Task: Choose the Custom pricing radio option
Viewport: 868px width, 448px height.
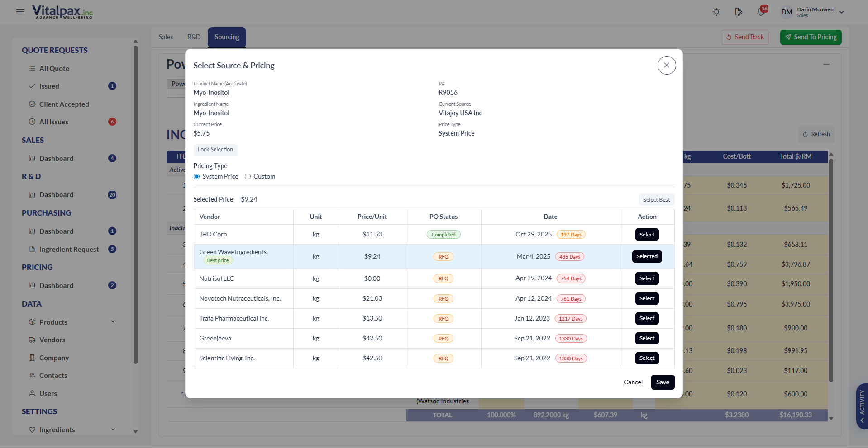Action: pyautogui.click(x=248, y=177)
